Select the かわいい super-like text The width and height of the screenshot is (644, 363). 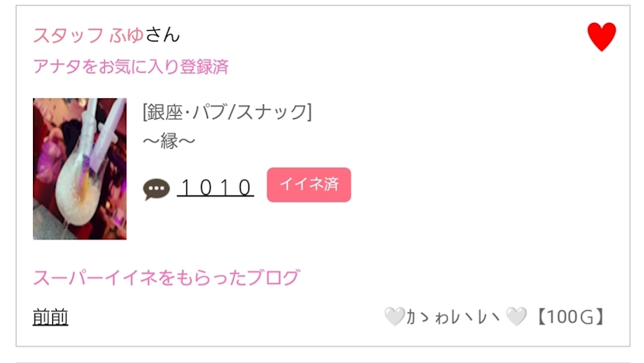455,317
